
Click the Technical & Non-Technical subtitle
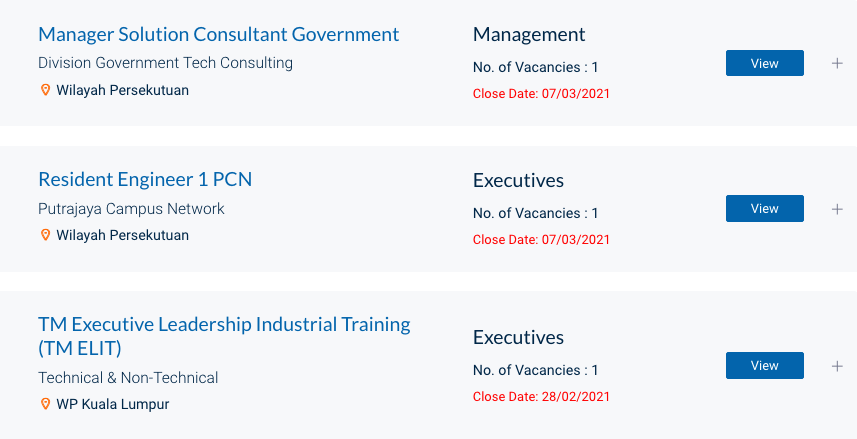pos(128,378)
